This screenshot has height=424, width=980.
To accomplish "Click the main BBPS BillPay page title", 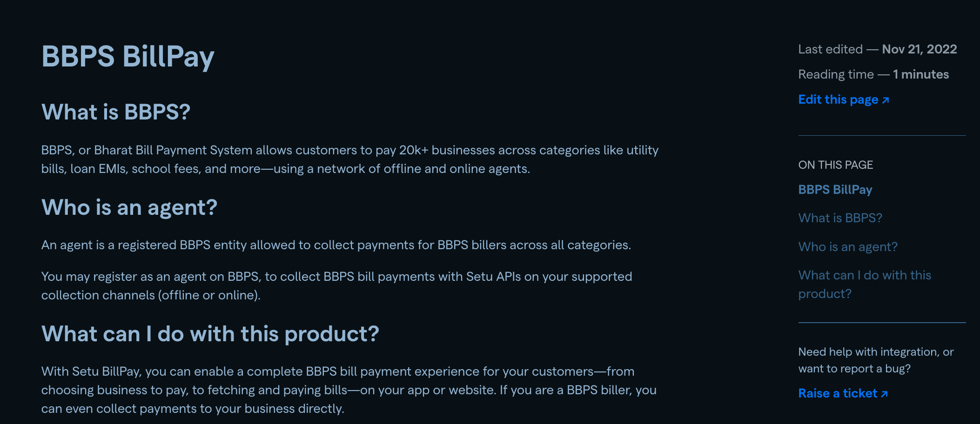I will click(x=128, y=56).
